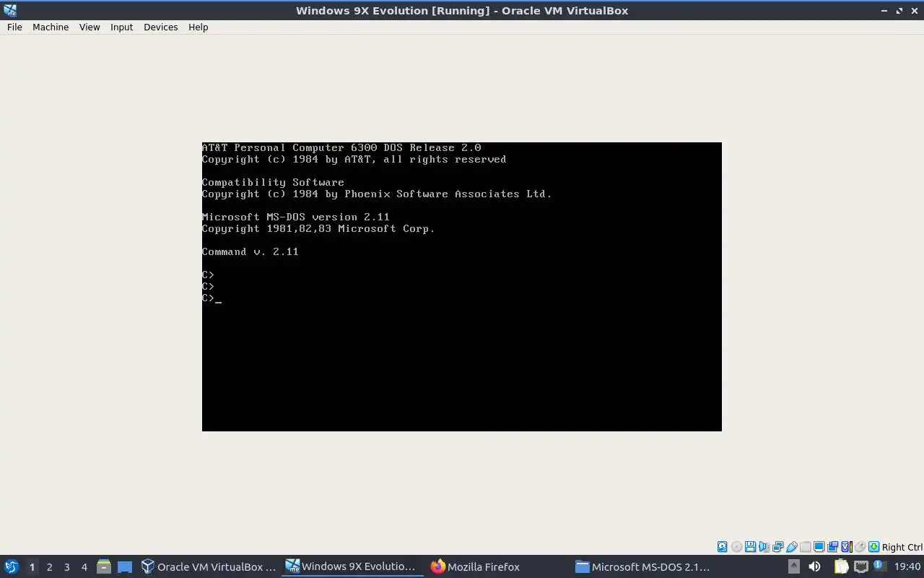This screenshot has height=578, width=924.
Task: Click the 'Compatibility Software' line
Action: tap(273, 182)
